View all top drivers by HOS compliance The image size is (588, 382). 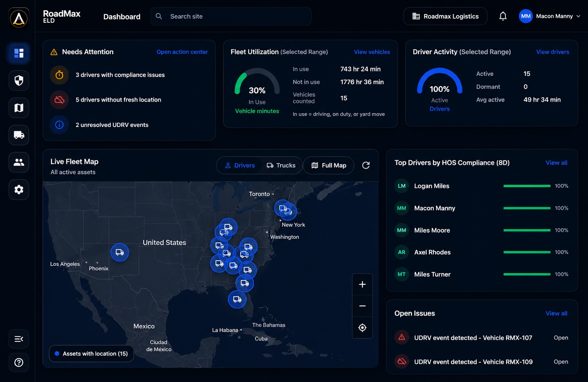point(556,162)
